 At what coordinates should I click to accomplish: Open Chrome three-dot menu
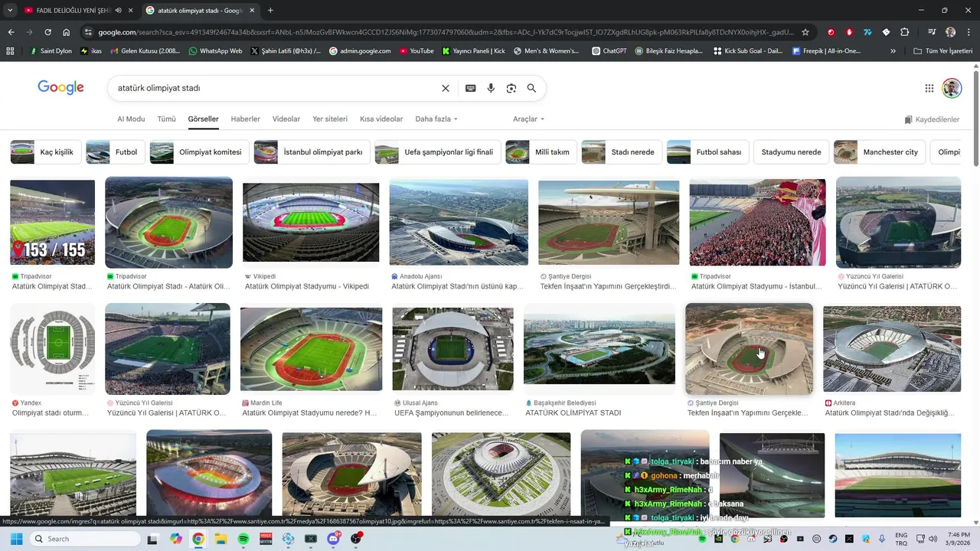tap(969, 32)
